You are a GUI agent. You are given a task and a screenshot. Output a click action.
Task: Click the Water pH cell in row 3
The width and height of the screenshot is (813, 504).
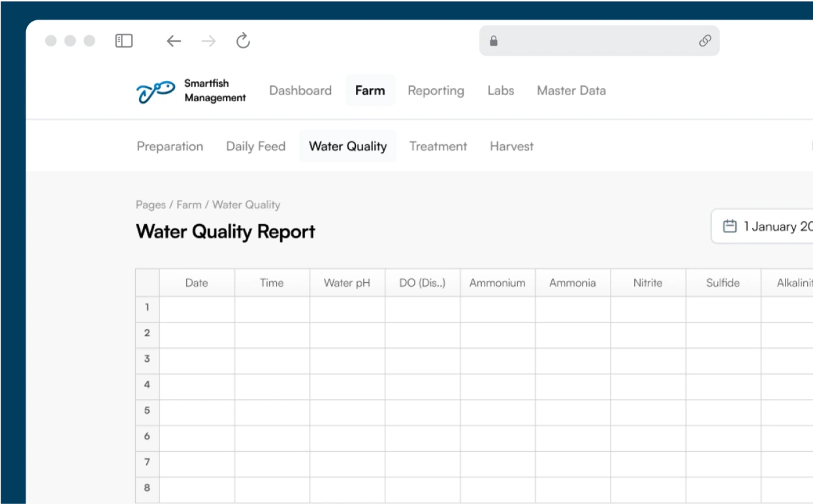[x=347, y=360]
